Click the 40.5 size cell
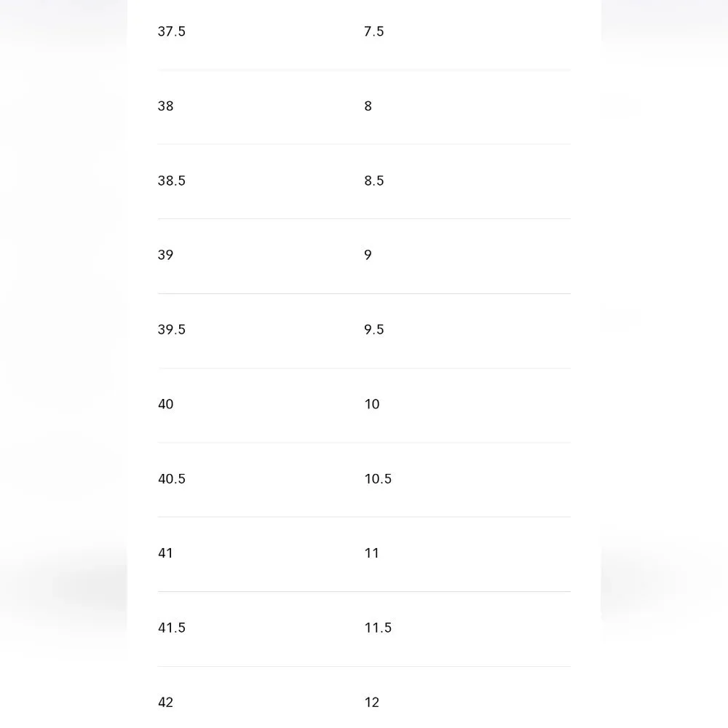Screen dimensions: 728x728 click(x=172, y=478)
